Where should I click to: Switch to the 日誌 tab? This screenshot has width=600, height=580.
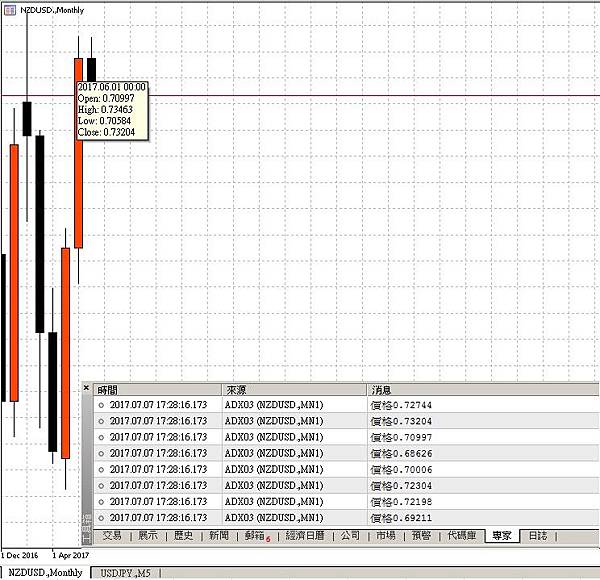tap(538, 536)
